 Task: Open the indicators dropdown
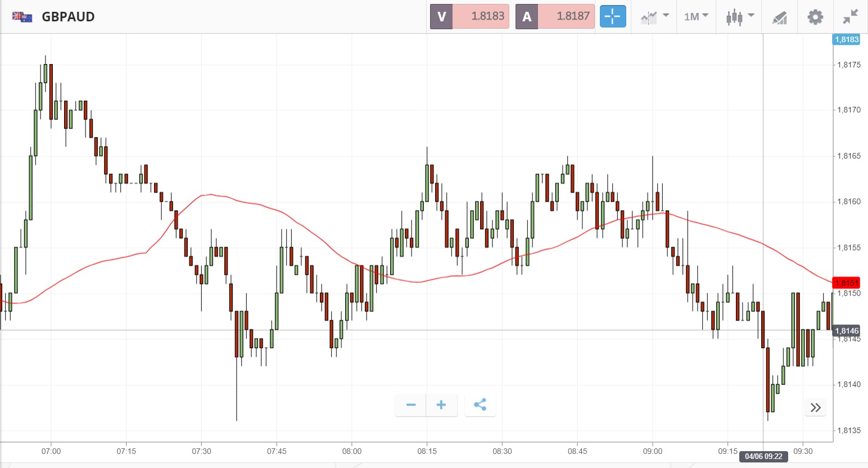click(x=654, y=17)
